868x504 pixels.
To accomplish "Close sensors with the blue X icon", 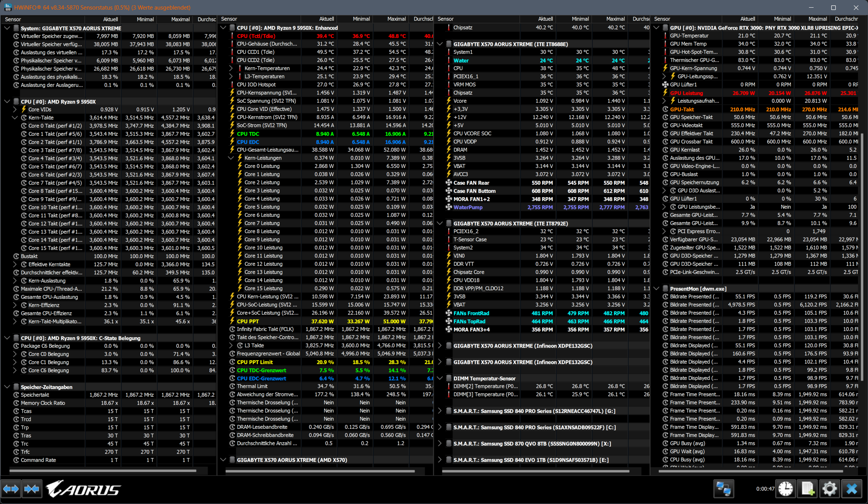I will [x=852, y=489].
